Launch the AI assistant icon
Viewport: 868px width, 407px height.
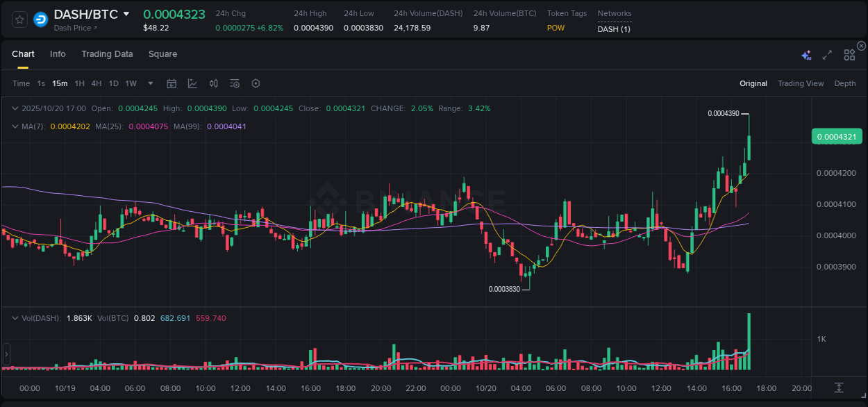point(806,53)
